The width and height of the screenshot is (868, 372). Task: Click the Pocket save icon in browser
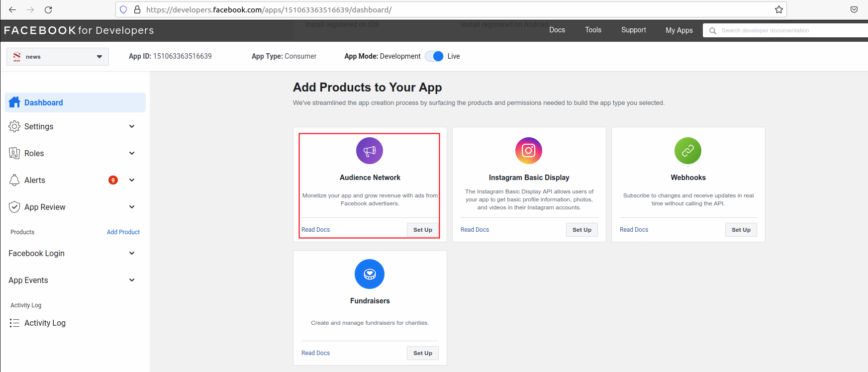click(x=854, y=10)
